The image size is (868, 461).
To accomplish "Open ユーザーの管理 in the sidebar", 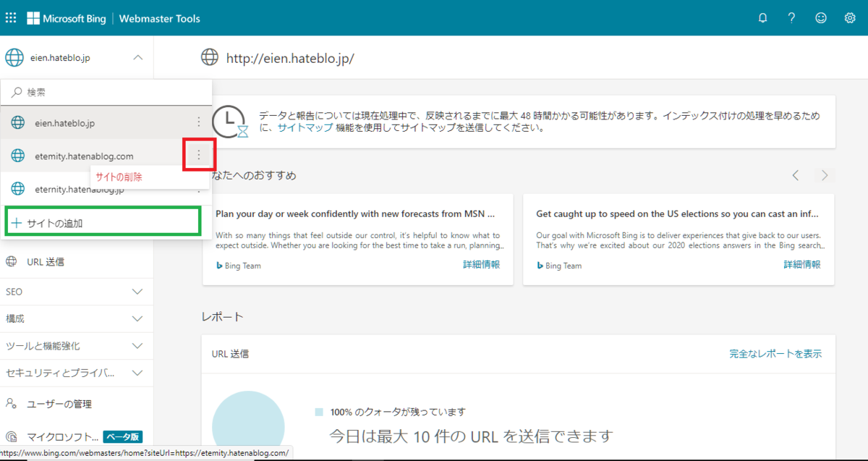I will (59, 404).
